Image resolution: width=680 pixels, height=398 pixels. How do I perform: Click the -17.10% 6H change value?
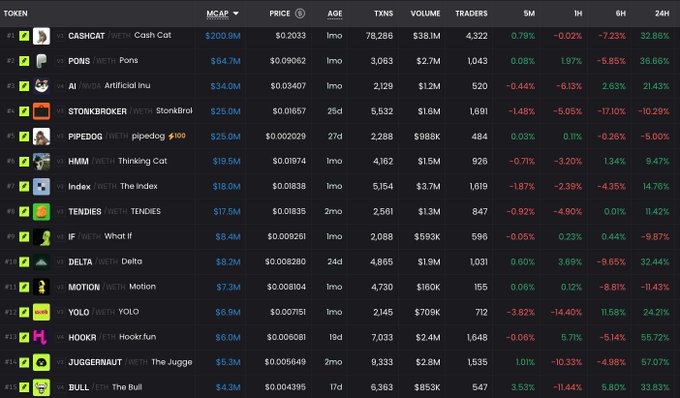(x=611, y=111)
